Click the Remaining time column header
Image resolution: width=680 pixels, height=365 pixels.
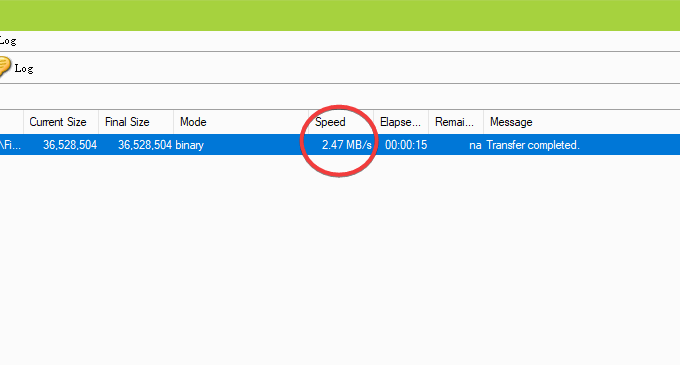click(456, 122)
